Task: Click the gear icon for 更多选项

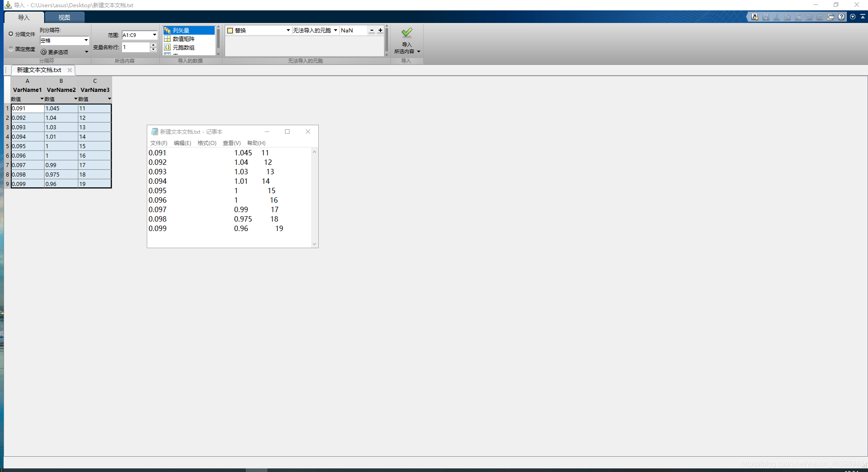Action: point(44,52)
